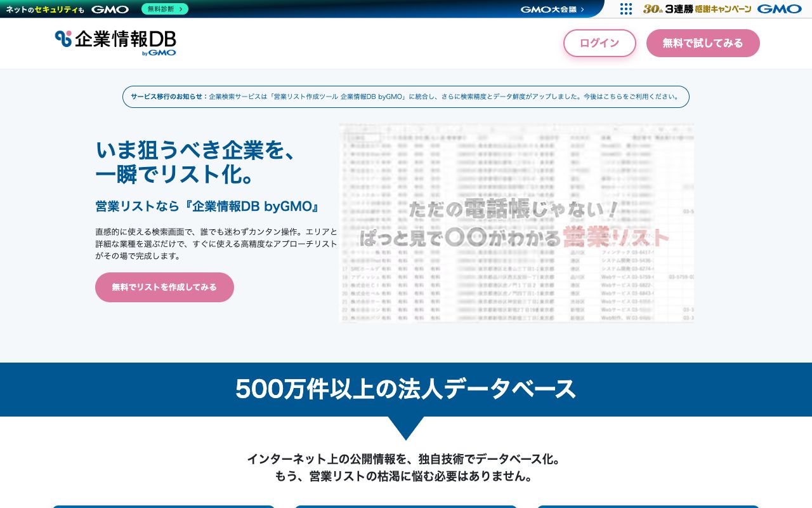This screenshot has height=508, width=812.
Task: Click the blurred sales list preview image
Action: [516, 223]
